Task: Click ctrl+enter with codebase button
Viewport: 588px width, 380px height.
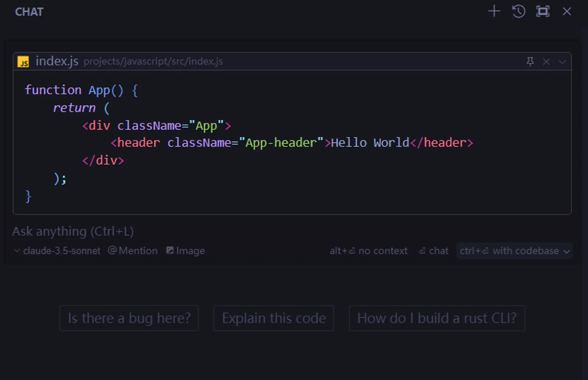Action: (x=509, y=251)
